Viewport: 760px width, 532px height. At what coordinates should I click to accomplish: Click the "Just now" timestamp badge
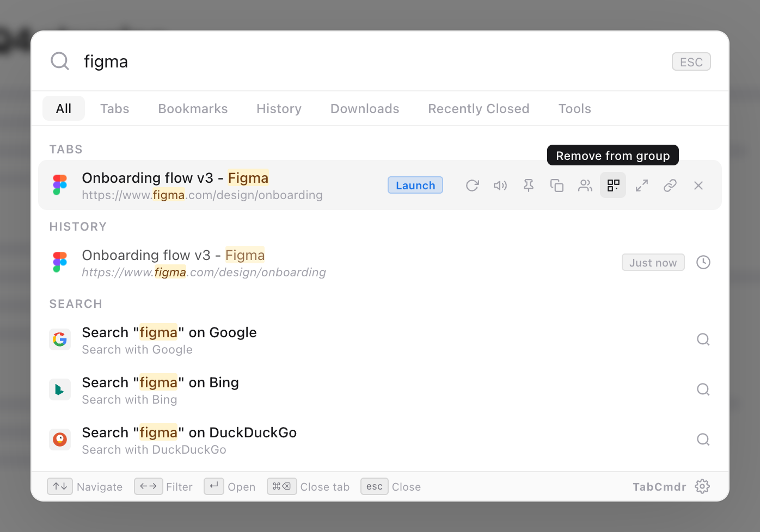pos(653,263)
